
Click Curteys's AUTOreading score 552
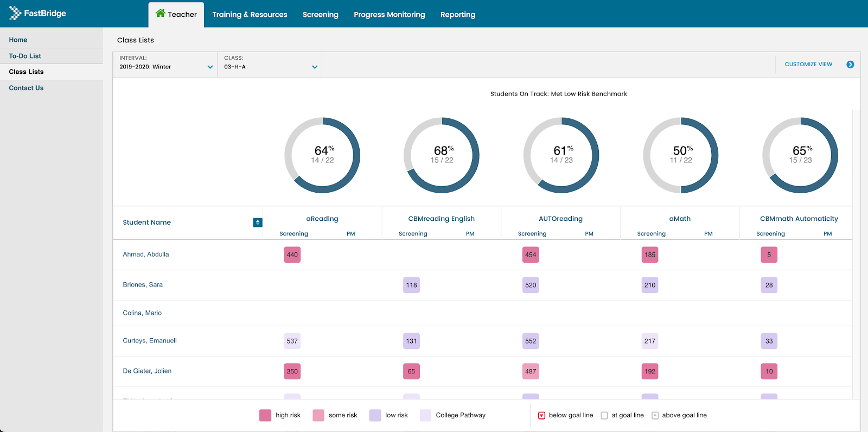[531, 341]
